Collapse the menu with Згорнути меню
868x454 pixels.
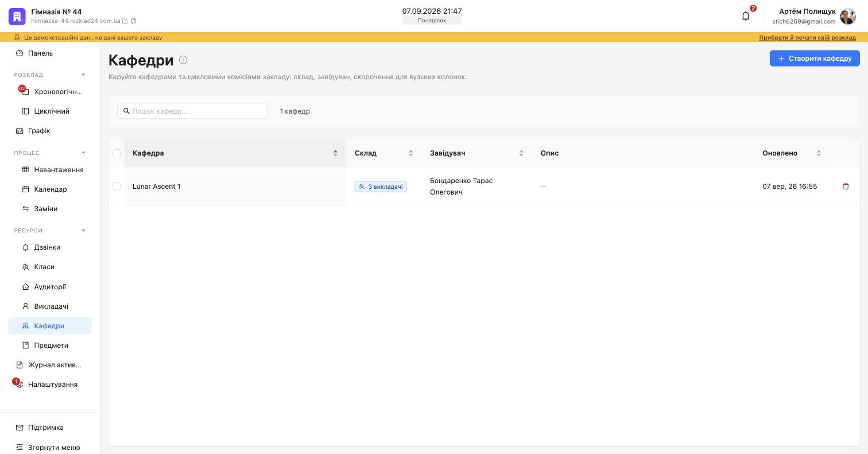50,448
